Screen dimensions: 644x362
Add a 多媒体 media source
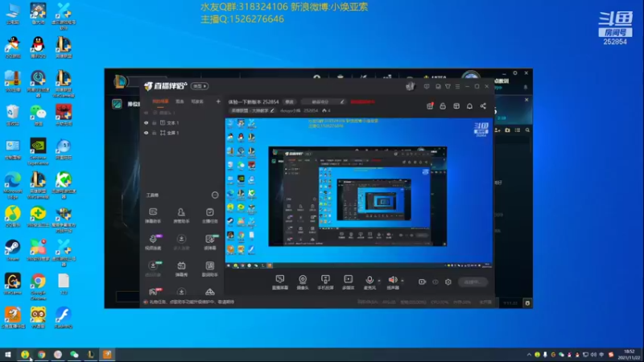(349, 282)
